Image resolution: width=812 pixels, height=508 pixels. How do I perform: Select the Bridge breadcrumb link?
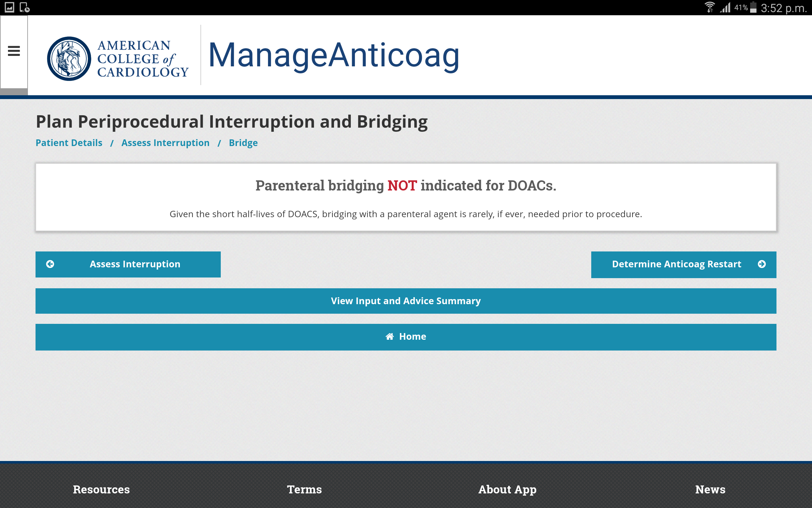coord(243,143)
